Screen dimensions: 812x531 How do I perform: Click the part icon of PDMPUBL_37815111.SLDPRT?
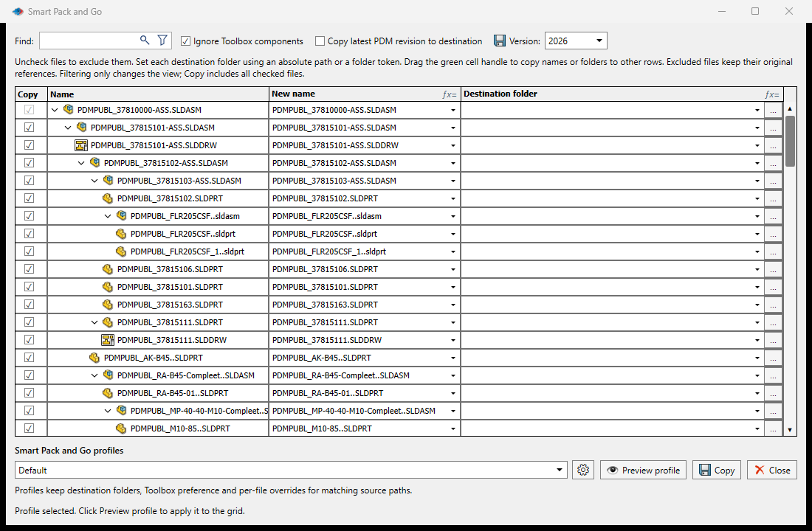108,322
